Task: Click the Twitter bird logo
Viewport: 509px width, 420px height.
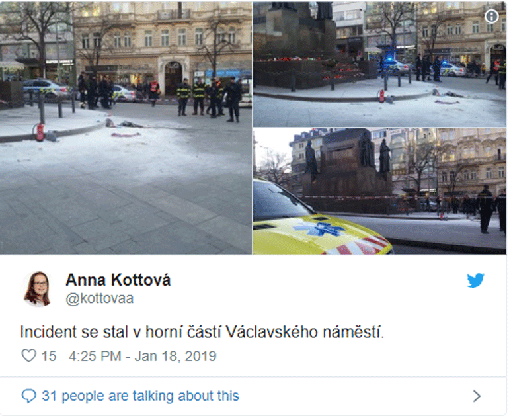Action: (475, 280)
